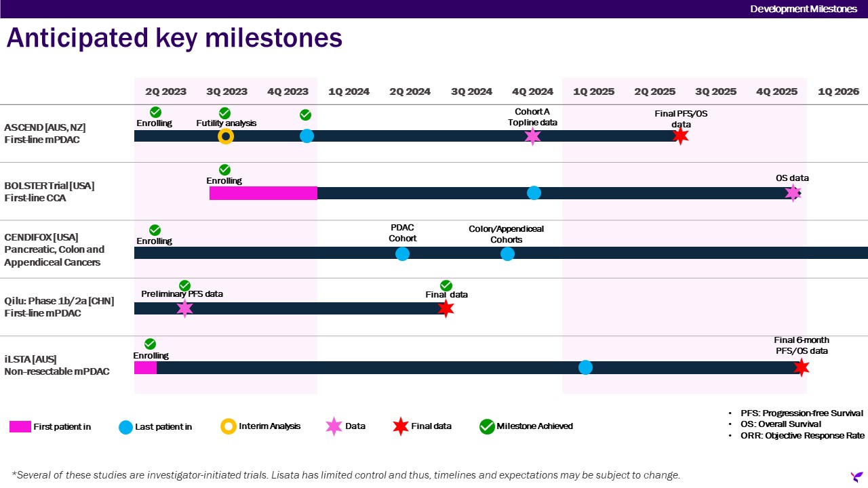Click the pink Cohort A Topline data star

coord(533,136)
